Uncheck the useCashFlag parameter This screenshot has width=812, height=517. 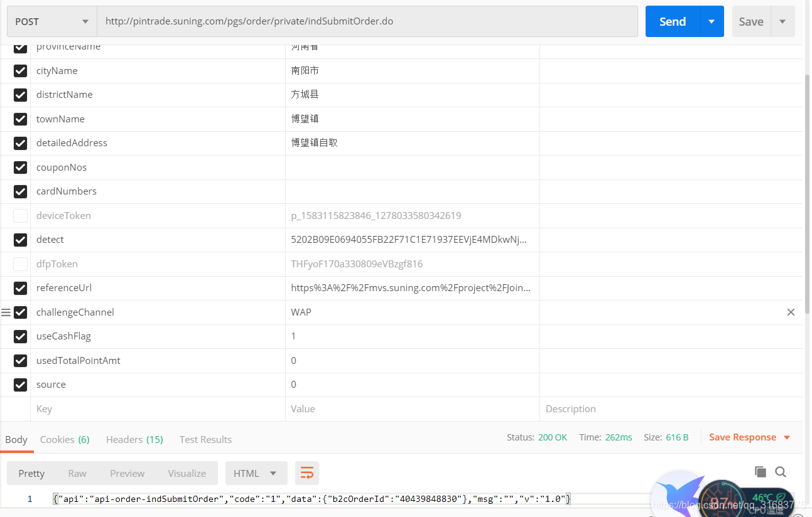(19, 336)
